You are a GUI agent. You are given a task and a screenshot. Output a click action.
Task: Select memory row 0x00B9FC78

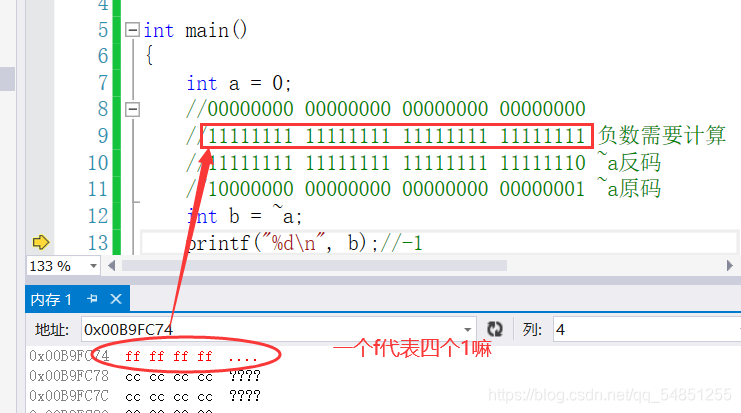pyautogui.click(x=145, y=376)
